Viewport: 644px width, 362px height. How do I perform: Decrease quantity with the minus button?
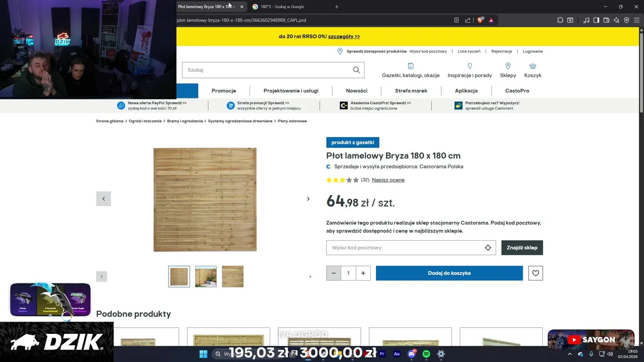coord(334,273)
